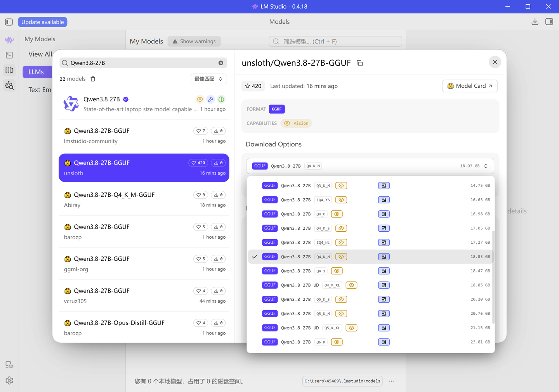Click the vision eye badge on UD Q4_K_XL

pyautogui.click(x=351, y=285)
